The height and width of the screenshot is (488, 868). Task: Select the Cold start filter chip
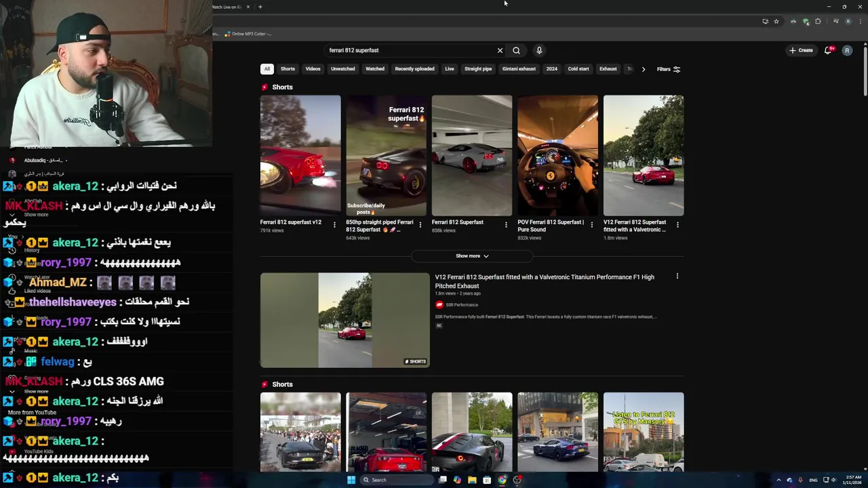coord(578,69)
